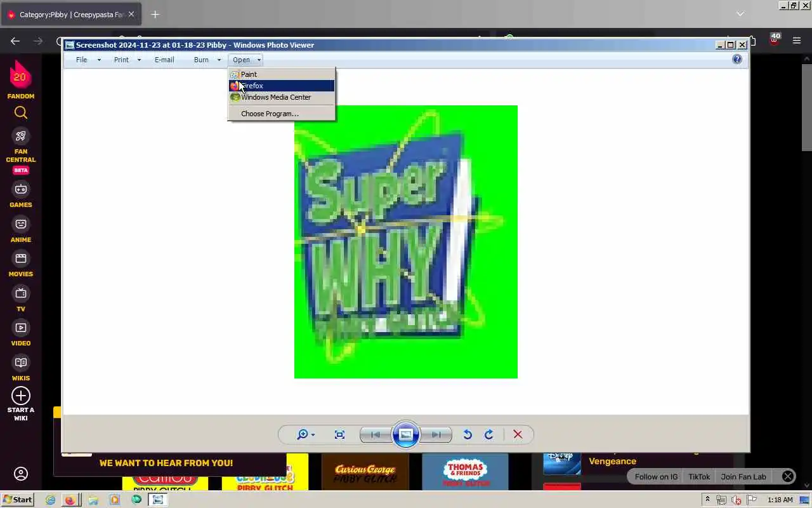Launch Internet Explorer from taskbar
Image resolution: width=812 pixels, height=508 pixels.
coord(50,500)
